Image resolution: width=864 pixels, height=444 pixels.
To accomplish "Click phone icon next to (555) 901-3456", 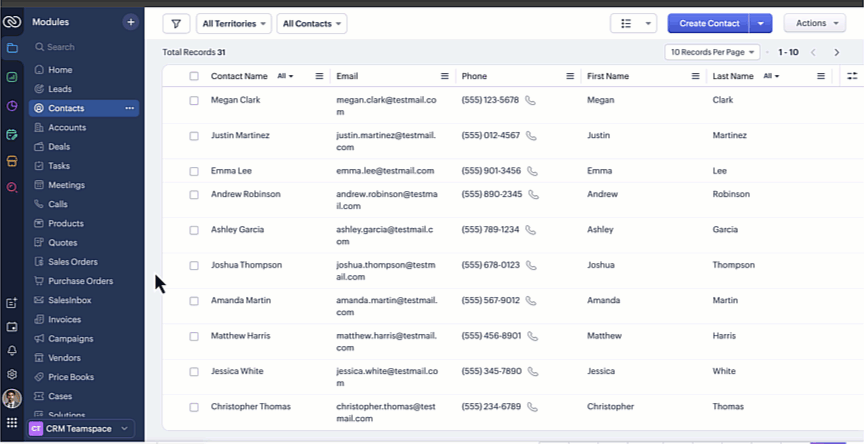I will [x=532, y=171].
